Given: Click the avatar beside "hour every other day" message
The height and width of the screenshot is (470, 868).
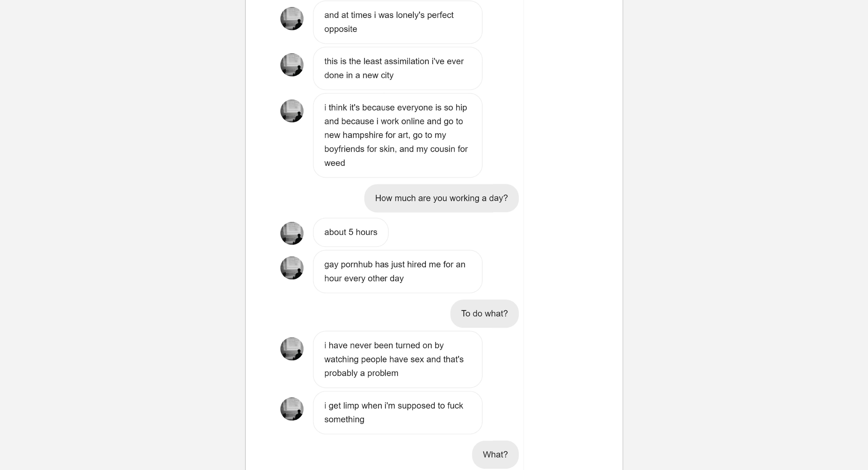Looking at the screenshot, I should coord(292,268).
